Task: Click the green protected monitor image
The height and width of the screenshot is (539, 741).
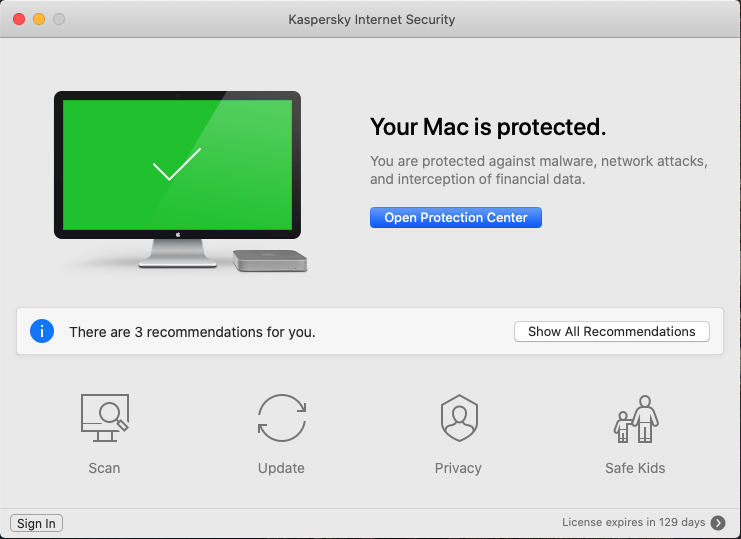Action: tap(177, 166)
